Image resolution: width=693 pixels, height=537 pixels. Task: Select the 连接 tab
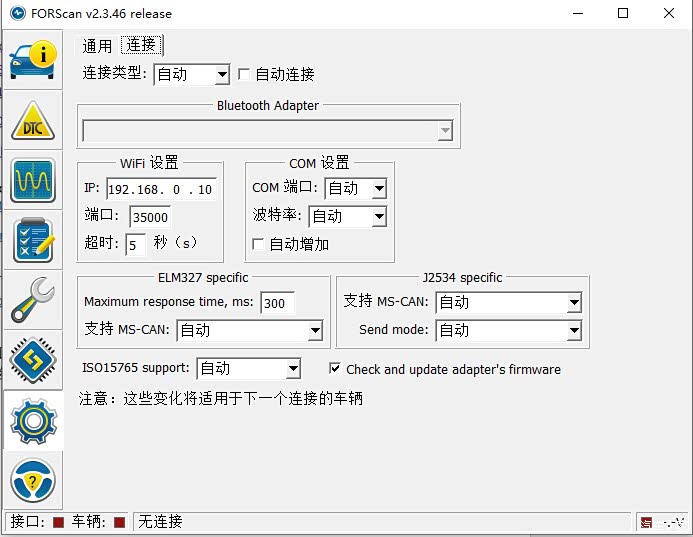141,45
